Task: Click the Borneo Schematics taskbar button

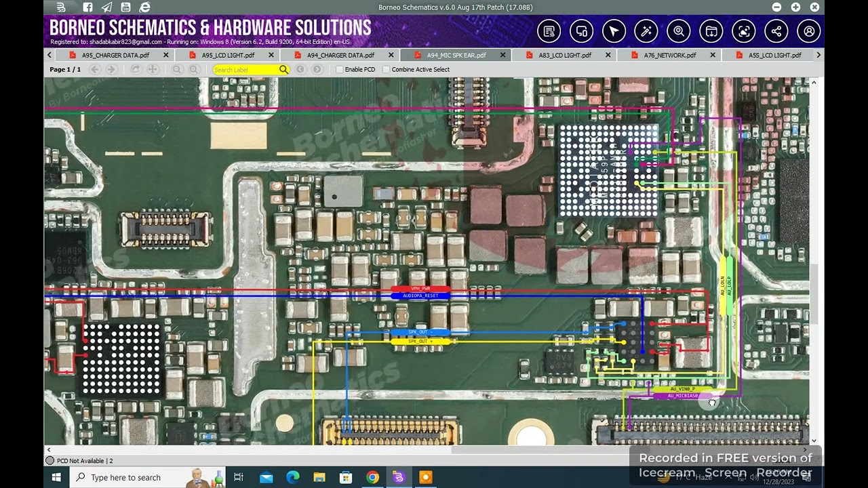Action: point(399,477)
